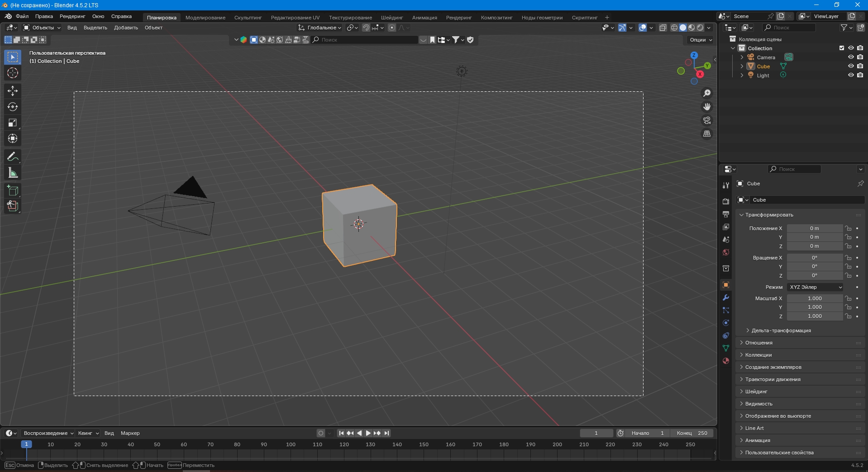Open the Scene properties tab

coord(726,239)
